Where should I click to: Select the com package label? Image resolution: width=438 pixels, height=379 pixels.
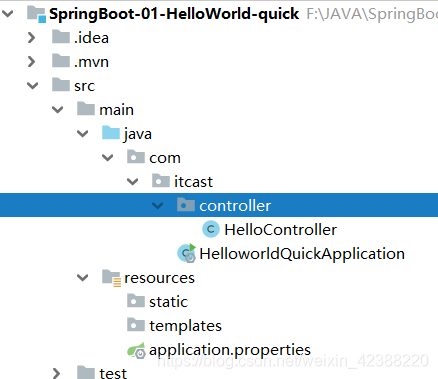coord(165,158)
